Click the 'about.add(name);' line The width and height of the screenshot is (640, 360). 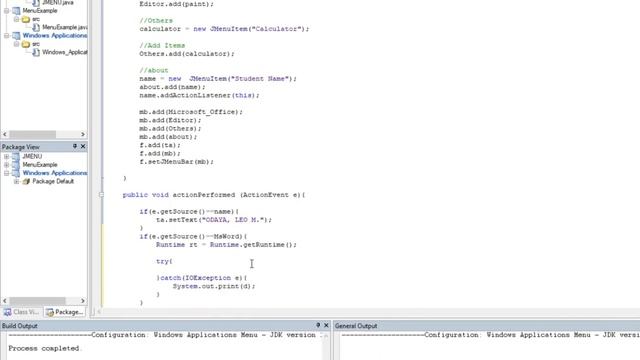(x=172, y=87)
